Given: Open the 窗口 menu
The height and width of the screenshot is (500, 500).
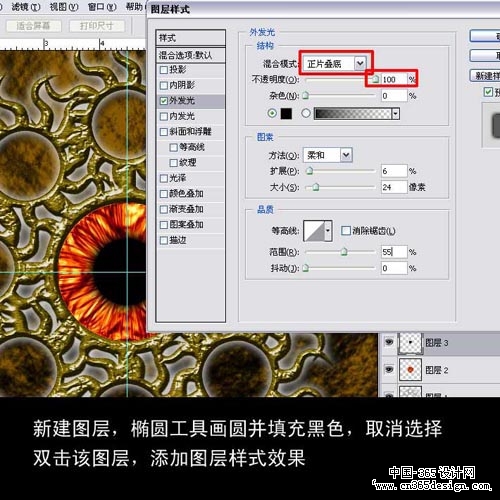Looking at the screenshot, I should click(102, 7).
